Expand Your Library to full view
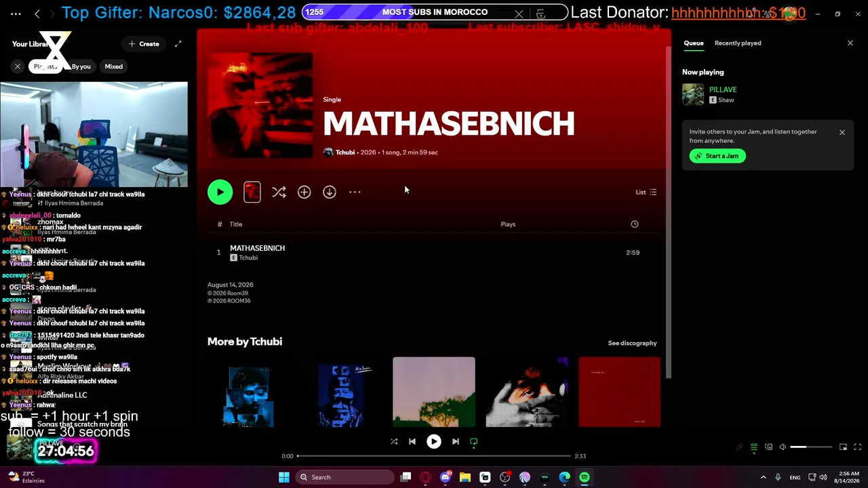The width and height of the screenshot is (868, 488). point(178,44)
